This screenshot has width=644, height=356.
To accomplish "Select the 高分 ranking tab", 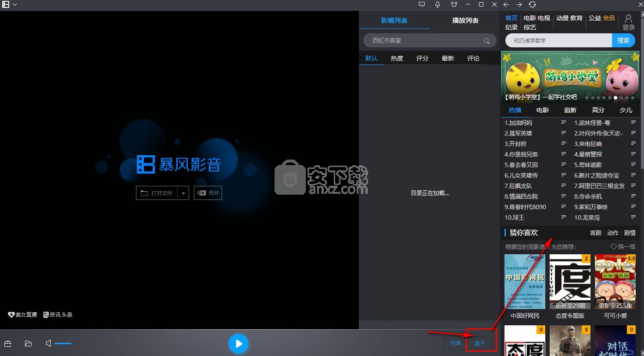I will click(x=598, y=110).
